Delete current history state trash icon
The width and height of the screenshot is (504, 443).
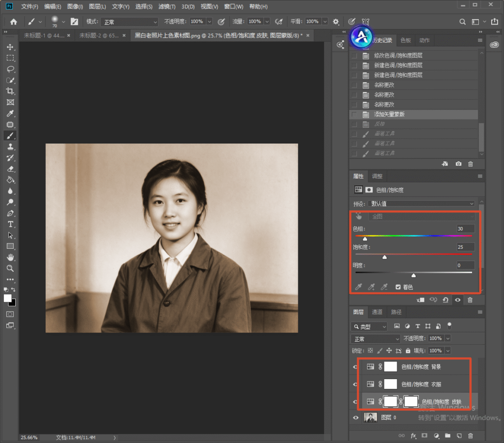[x=471, y=164]
